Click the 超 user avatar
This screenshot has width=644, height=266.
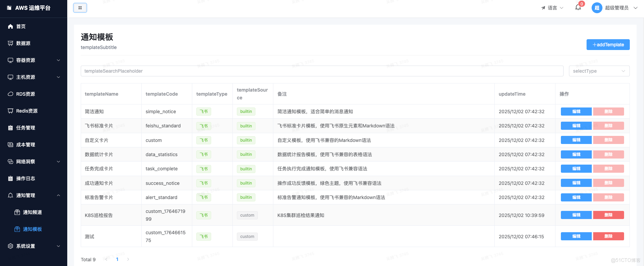click(597, 8)
